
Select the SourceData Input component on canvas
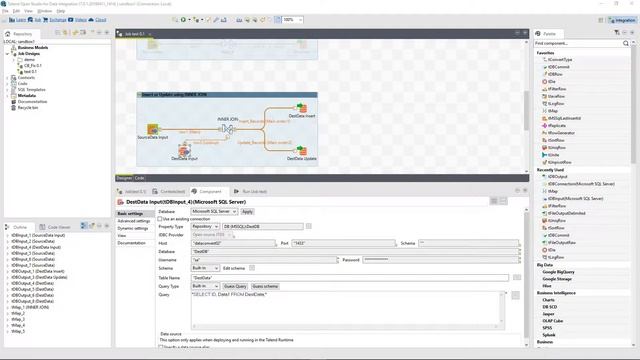click(153, 130)
